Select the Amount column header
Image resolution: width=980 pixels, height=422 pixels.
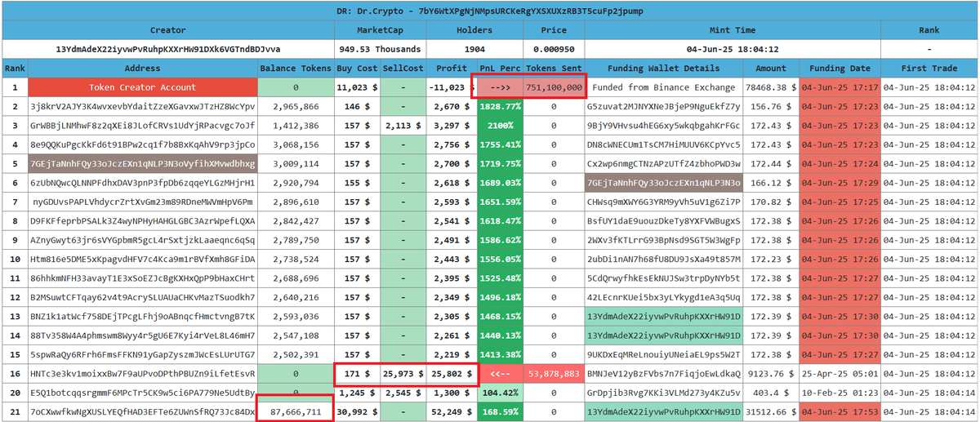(x=770, y=68)
